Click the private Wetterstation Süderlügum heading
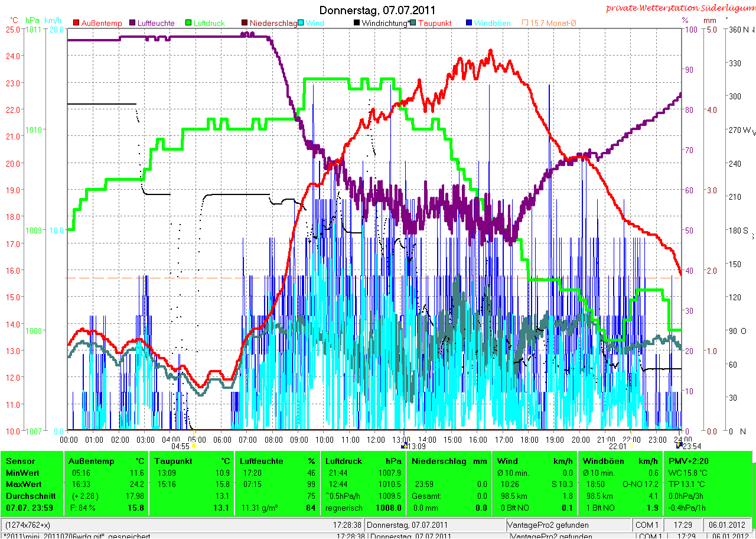 point(679,8)
